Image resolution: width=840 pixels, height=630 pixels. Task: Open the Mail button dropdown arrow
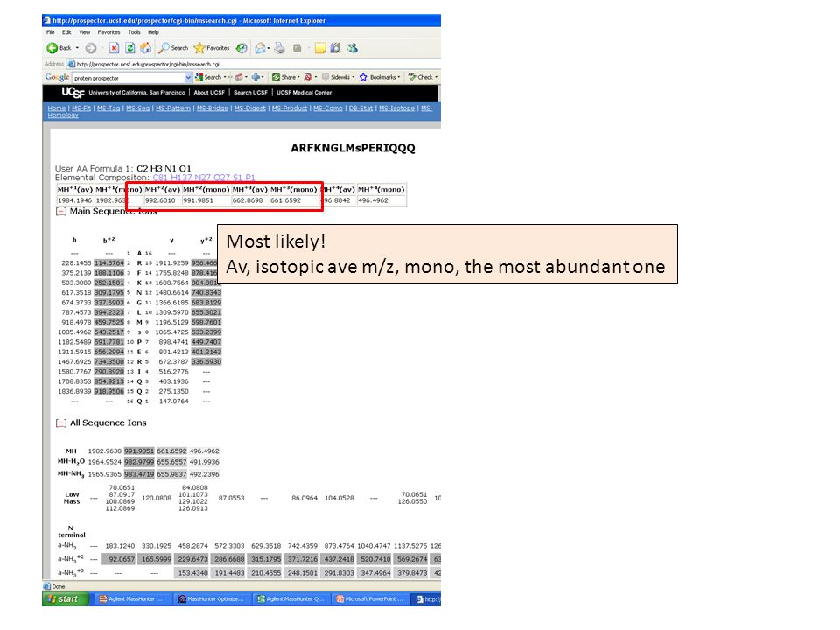click(269, 48)
